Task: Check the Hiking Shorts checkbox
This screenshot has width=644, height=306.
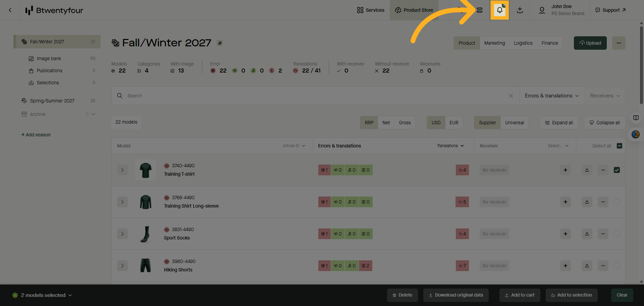Action: coord(617,266)
